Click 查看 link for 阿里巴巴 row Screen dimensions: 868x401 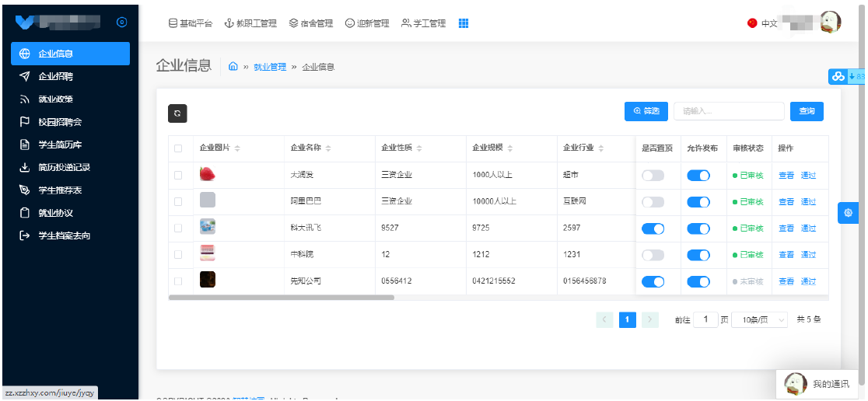click(786, 202)
